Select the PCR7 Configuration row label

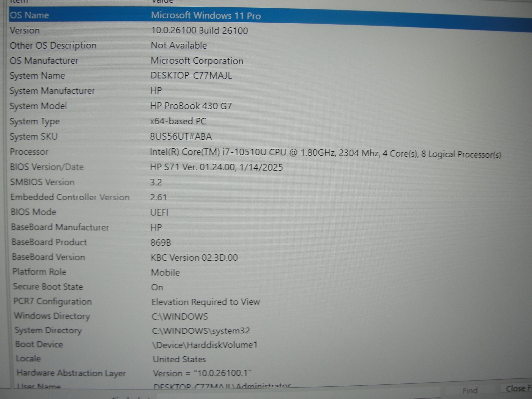coord(53,302)
